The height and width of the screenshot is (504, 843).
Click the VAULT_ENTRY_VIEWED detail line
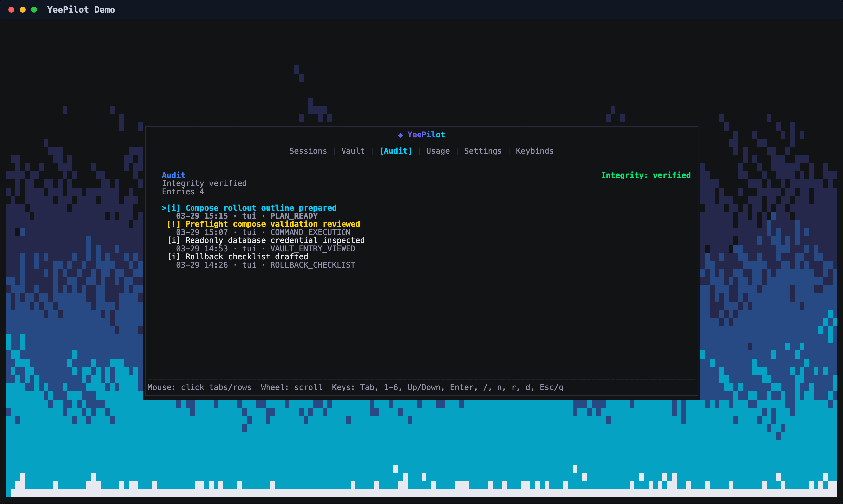tap(266, 249)
